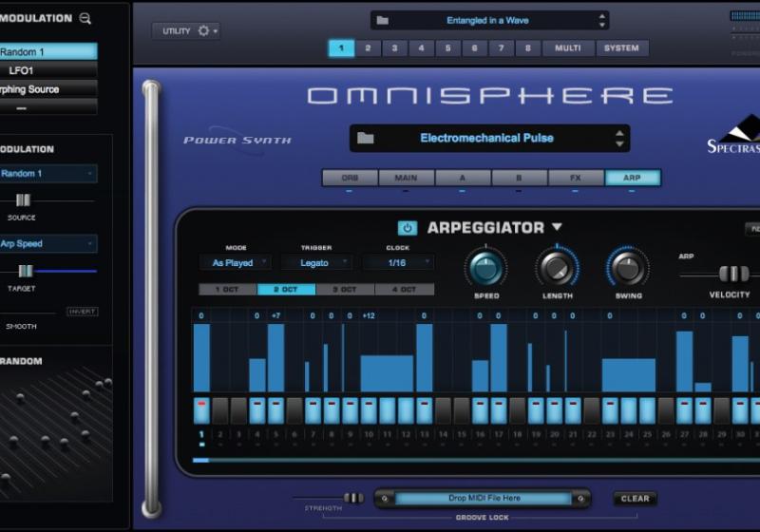Adjust the Speed knob

[484, 268]
